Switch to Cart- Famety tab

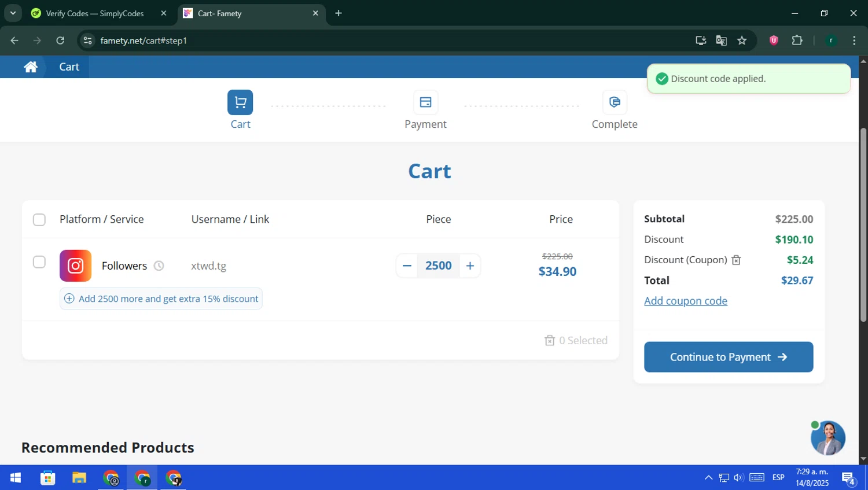pos(251,13)
